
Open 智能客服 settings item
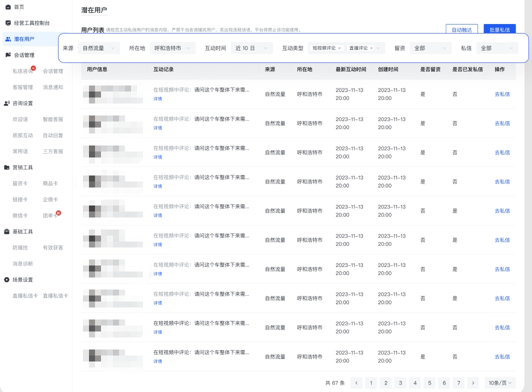53,119
